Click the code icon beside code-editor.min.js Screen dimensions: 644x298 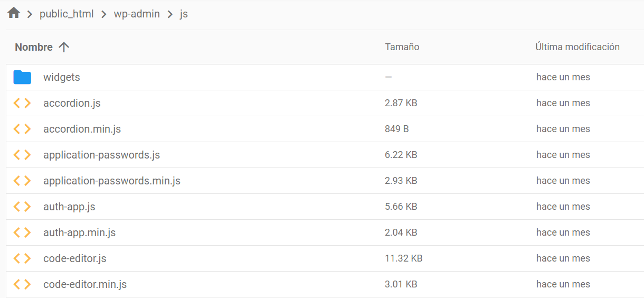click(22, 284)
